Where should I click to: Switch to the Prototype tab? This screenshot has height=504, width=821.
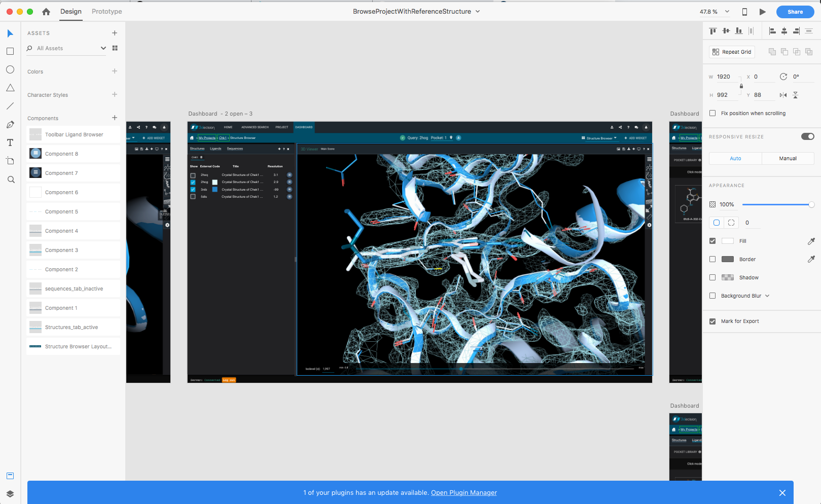pos(106,11)
